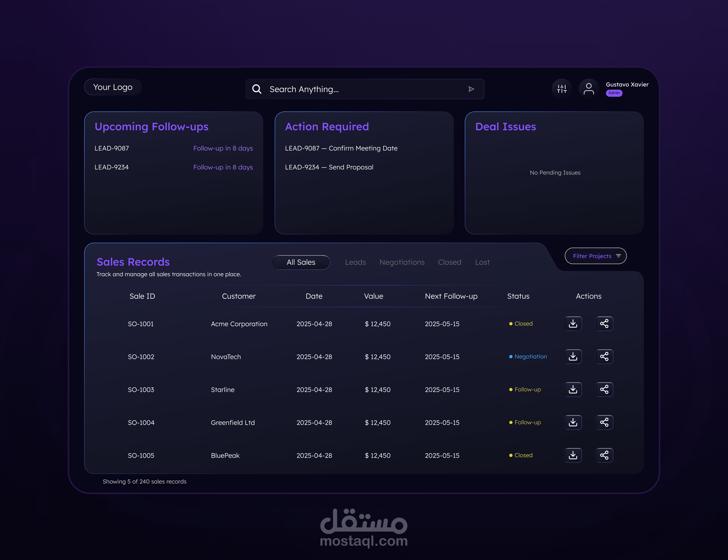Share the SO-1005 BluePeak record
The width and height of the screenshot is (728, 560).
tap(604, 455)
